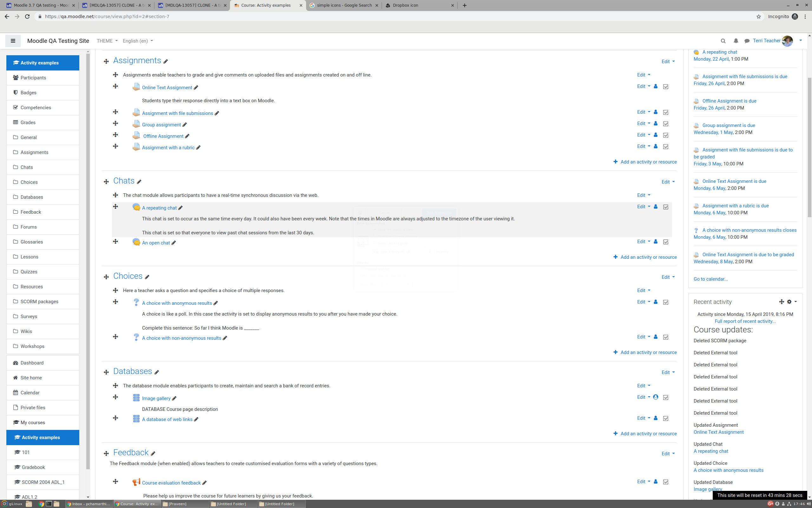The height and width of the screenshot is (508, 812).
Task: Click the rename pencil beside Offline Assignment
Action: 187,136
